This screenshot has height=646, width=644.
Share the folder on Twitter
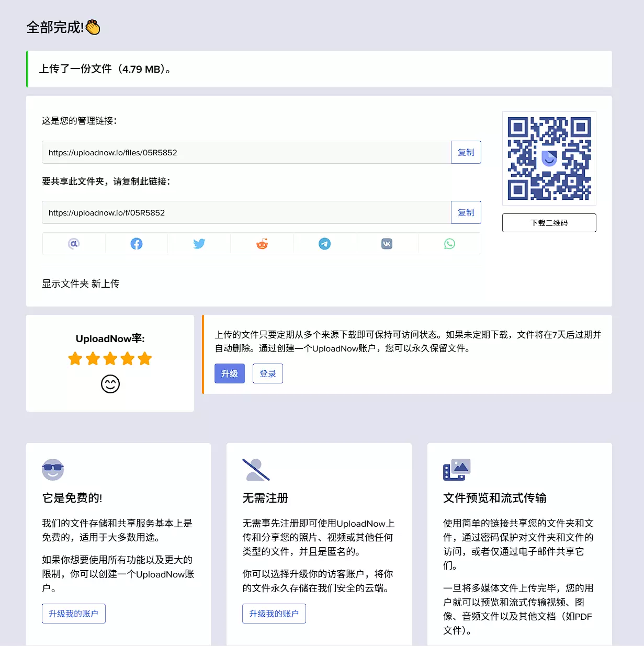pos(199,244)
